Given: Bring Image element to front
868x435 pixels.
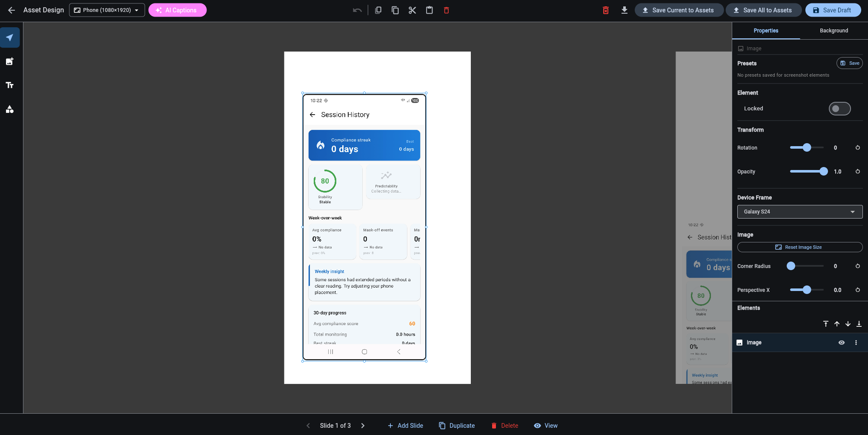Looking at the screenshot, I should pyautogui.click(x=826, y=324).
